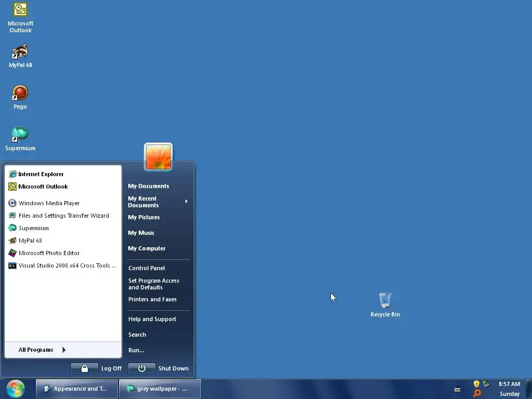The height and width of the screenshot is (399, 532).
Task: Switch to grey wallpaper taskbar window
Action: (x=160, y=389)
